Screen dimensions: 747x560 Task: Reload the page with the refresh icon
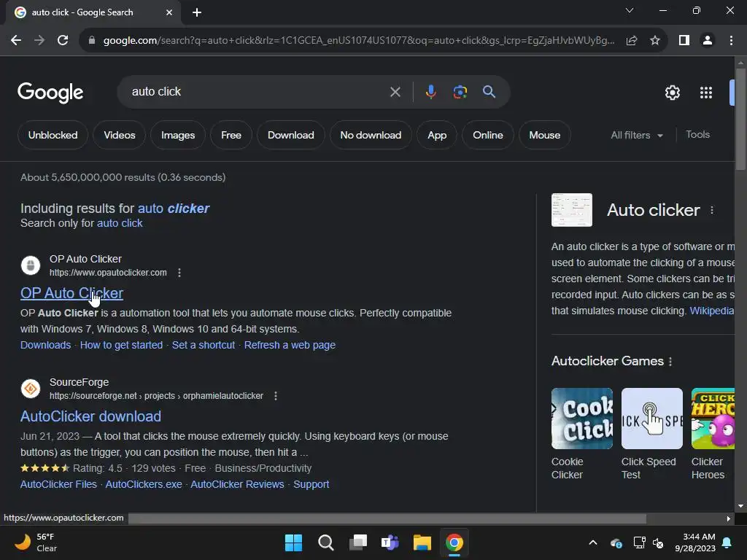point(63,41)
